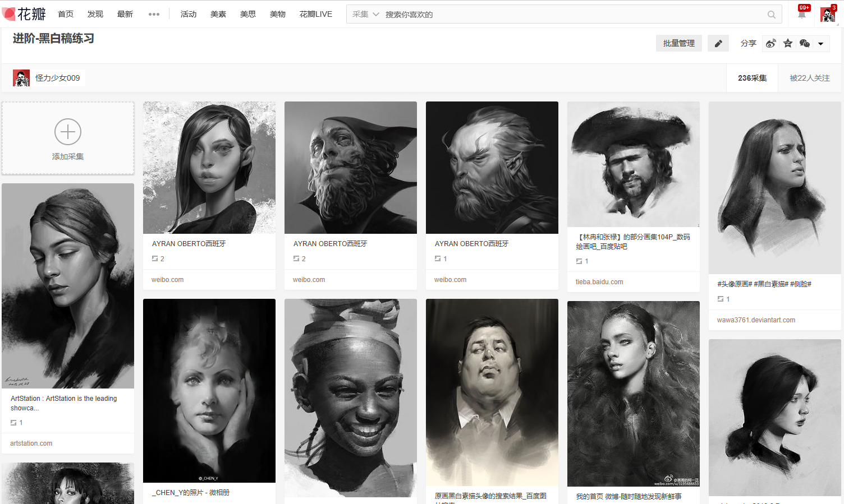This screenshot has width=844, height=504.
Task: Open weibo.com source under bearded old man pin
Action: (x=309, y=280)
